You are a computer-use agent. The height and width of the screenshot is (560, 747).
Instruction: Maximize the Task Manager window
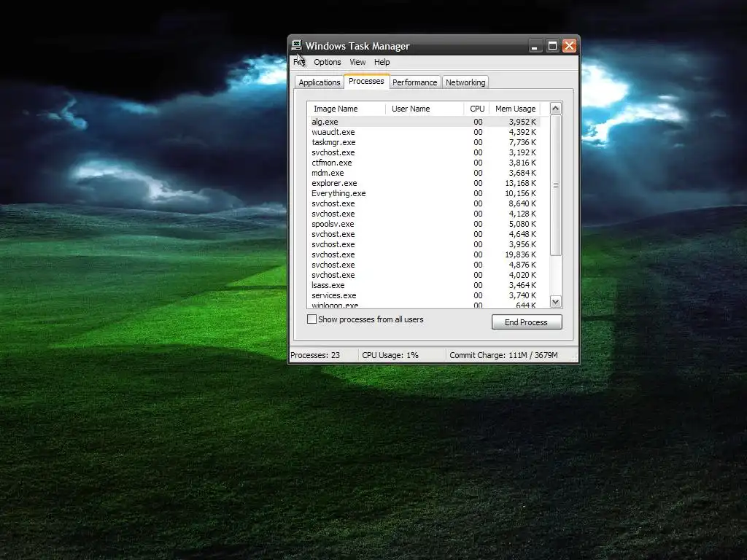552,46
